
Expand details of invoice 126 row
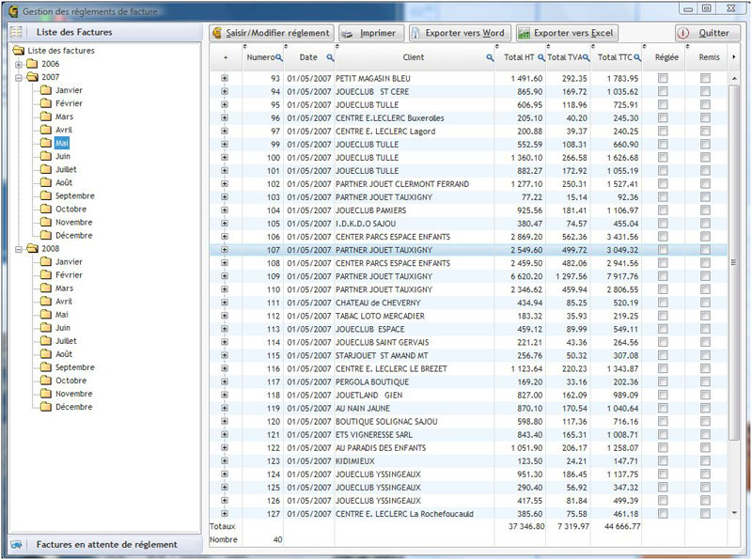225,500
